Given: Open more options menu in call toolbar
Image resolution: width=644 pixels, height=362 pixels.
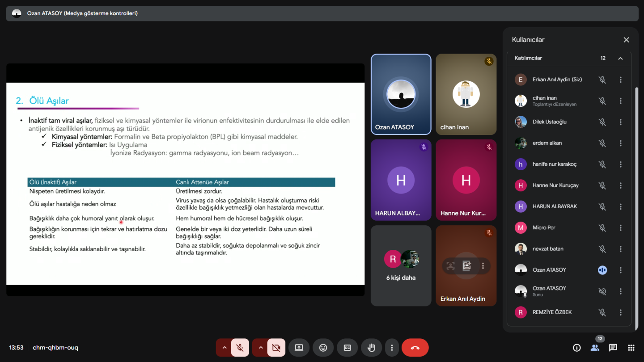Looking at the screenshot, I should click(392, 348).
